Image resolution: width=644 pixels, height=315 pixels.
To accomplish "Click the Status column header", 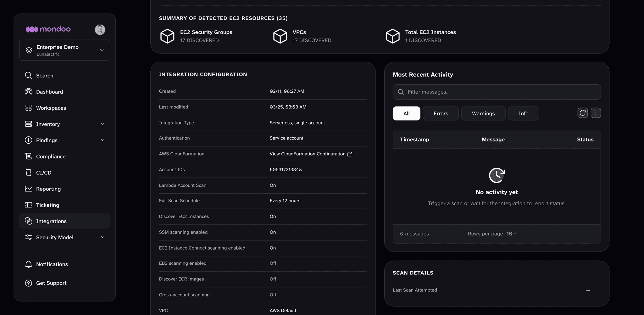I will (585, 139).
